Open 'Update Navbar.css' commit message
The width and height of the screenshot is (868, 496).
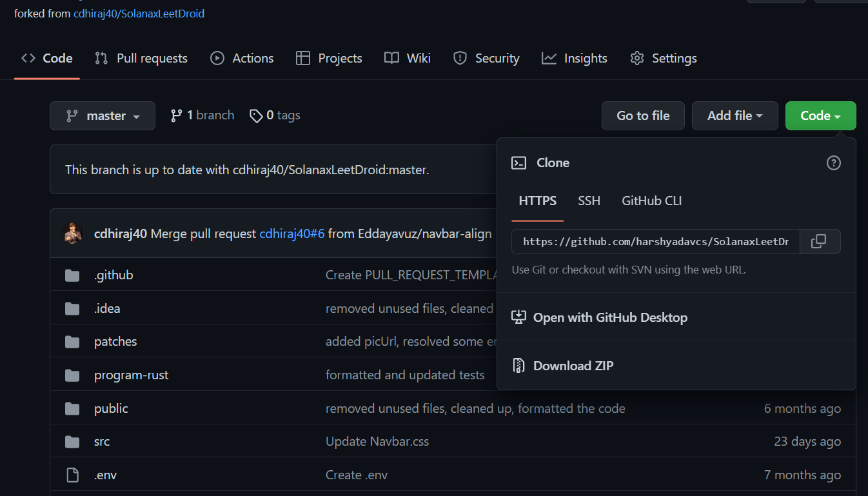(x=377, y=442)
